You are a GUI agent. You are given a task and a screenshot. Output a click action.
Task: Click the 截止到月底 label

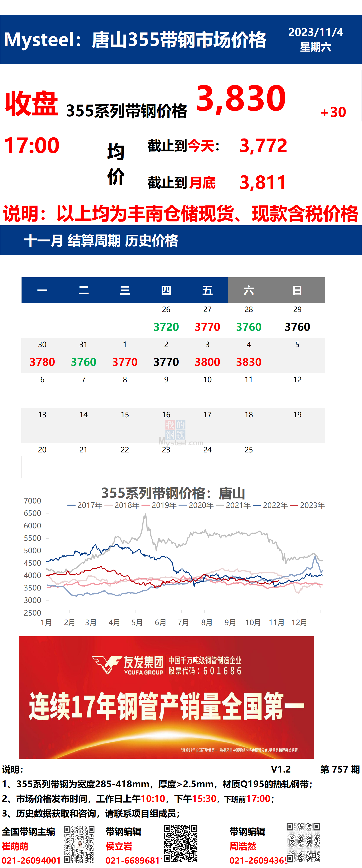[x=182, y=183]
